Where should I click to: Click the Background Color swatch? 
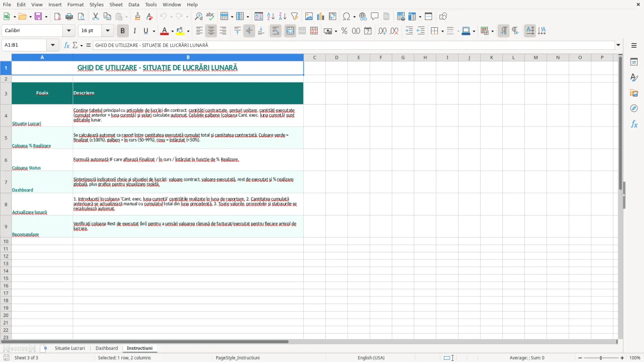(x=180, y=31)
